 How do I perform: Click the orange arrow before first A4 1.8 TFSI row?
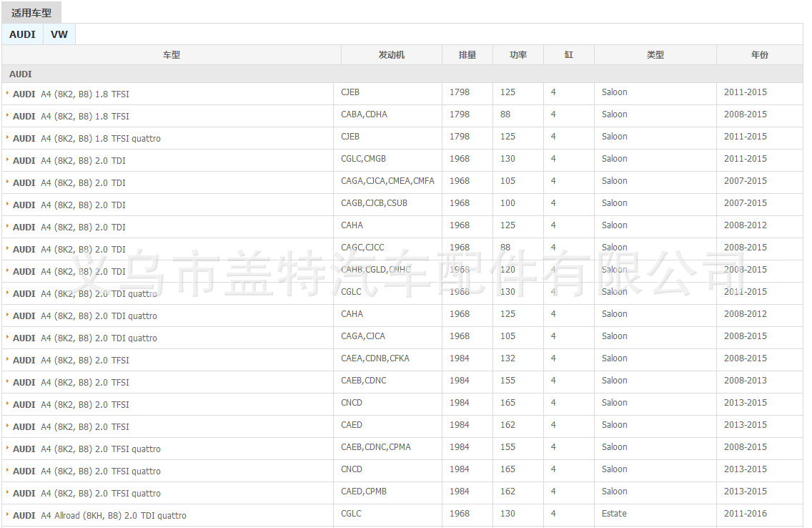click(7, 93)
